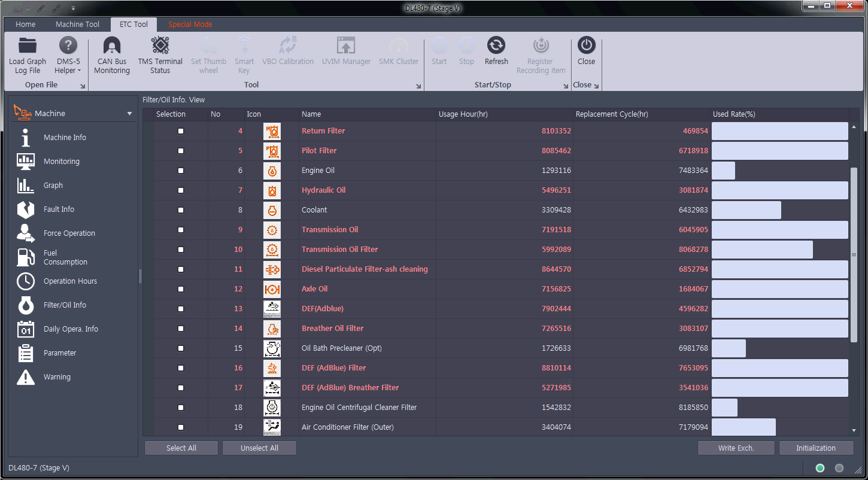Click the Select All button

(181, 448)
